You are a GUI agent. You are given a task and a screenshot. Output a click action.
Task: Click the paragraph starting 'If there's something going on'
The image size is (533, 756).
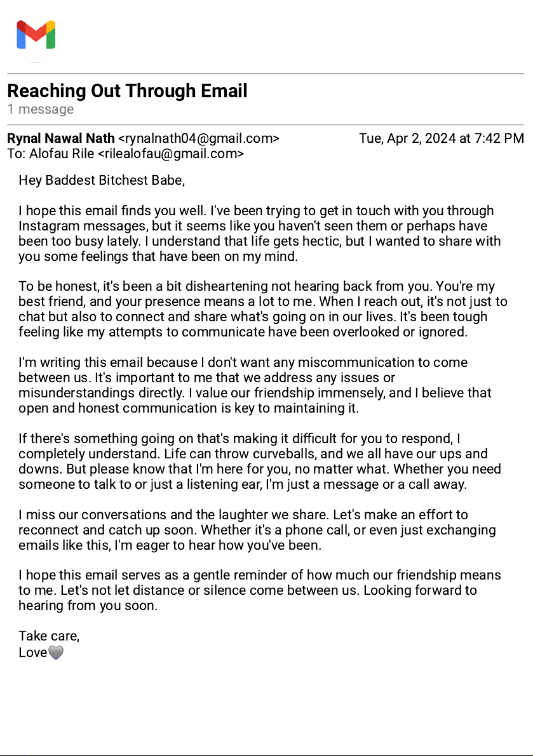pyautogui.click(x=254, y=461)
